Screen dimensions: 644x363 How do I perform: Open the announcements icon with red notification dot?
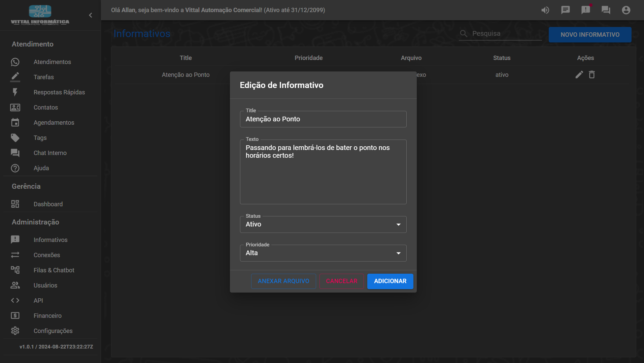pos(586,10)
